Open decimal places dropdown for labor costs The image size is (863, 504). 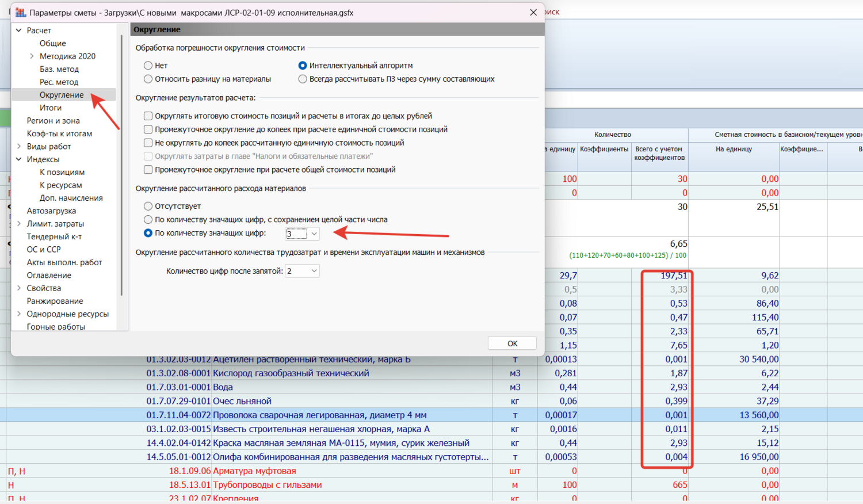314,271
